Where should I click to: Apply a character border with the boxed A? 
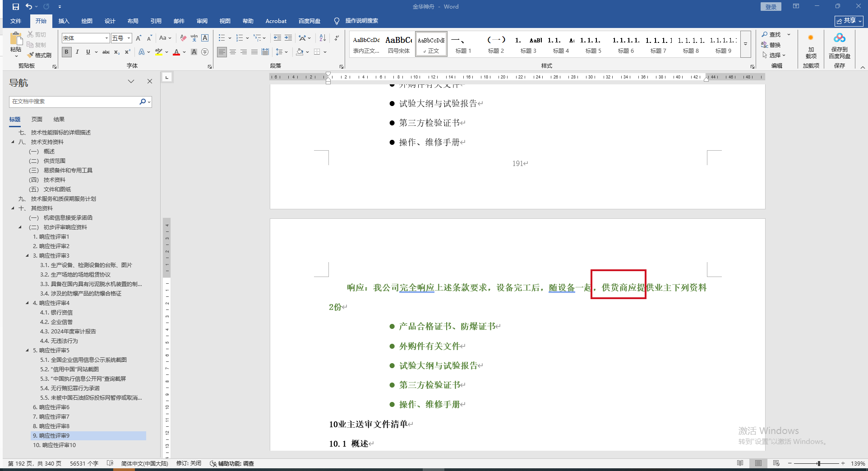point(205,38)
